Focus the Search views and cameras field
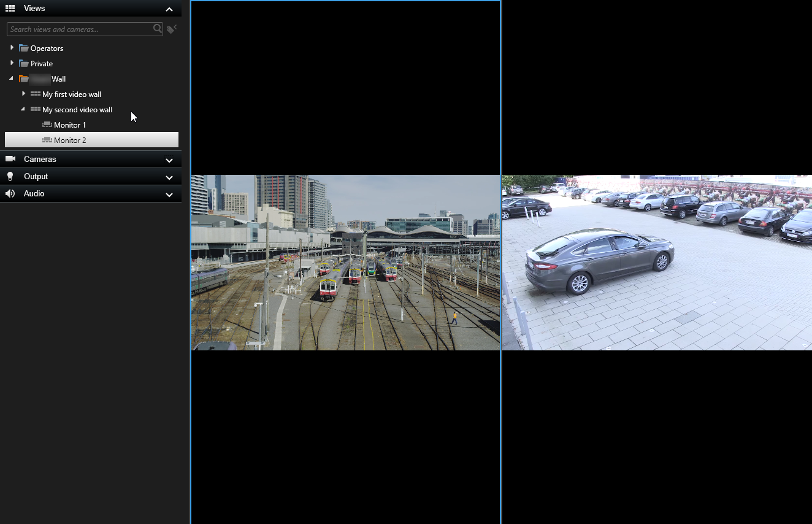 tap(79, 29)
